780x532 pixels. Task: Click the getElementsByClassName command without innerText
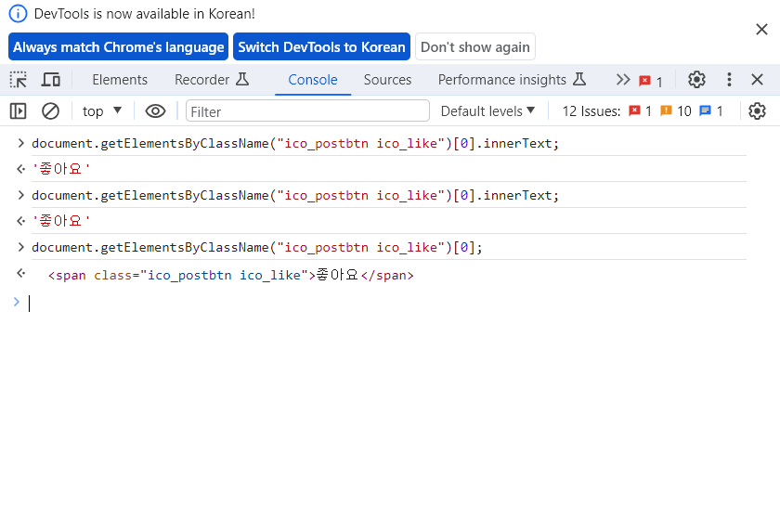[257, 247]
